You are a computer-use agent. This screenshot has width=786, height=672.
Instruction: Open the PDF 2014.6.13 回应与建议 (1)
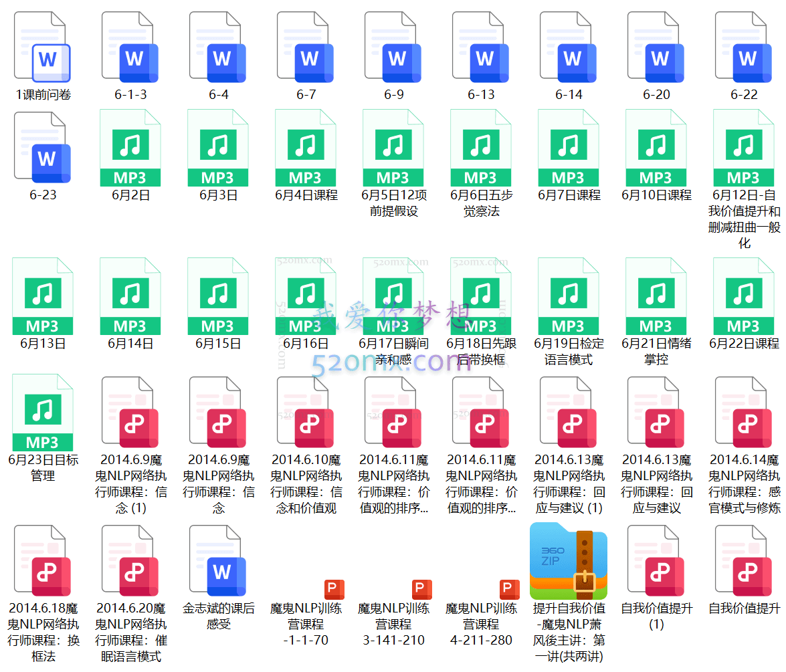click(x=568, y=418)
